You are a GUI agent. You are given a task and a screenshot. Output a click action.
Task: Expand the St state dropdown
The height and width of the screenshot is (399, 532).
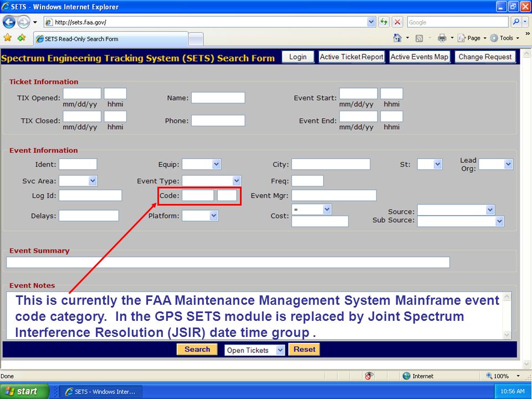click(x=438, y=164)
